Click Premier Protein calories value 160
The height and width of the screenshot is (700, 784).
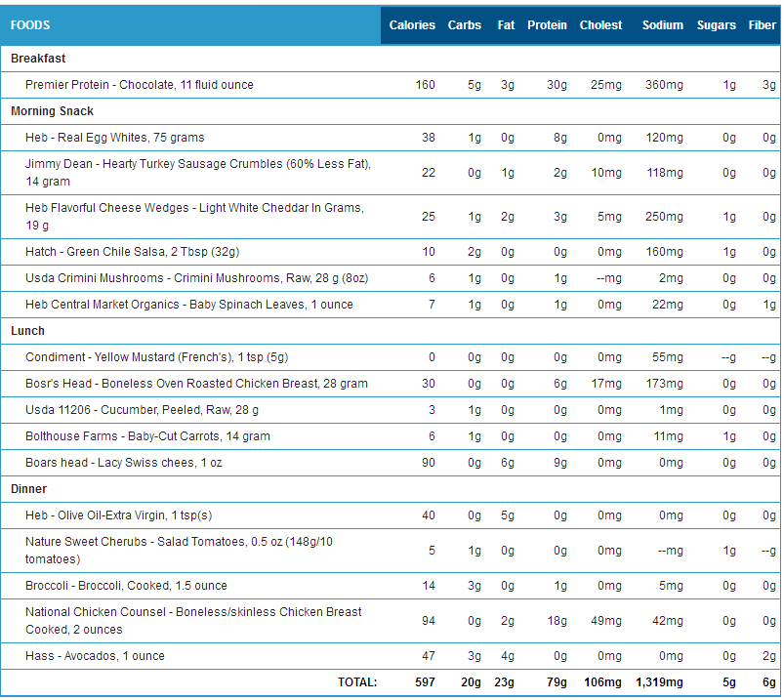[425, 85]
